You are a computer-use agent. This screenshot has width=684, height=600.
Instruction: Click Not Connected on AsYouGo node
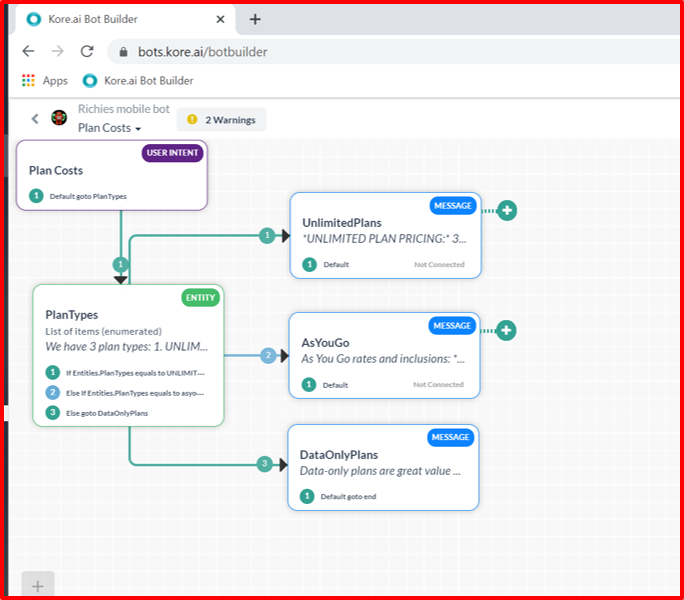coord(438,384)
